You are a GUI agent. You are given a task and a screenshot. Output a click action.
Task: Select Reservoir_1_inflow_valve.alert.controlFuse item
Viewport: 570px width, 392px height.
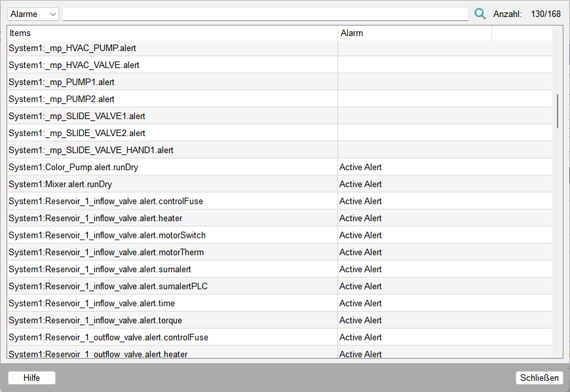(105, 202)
